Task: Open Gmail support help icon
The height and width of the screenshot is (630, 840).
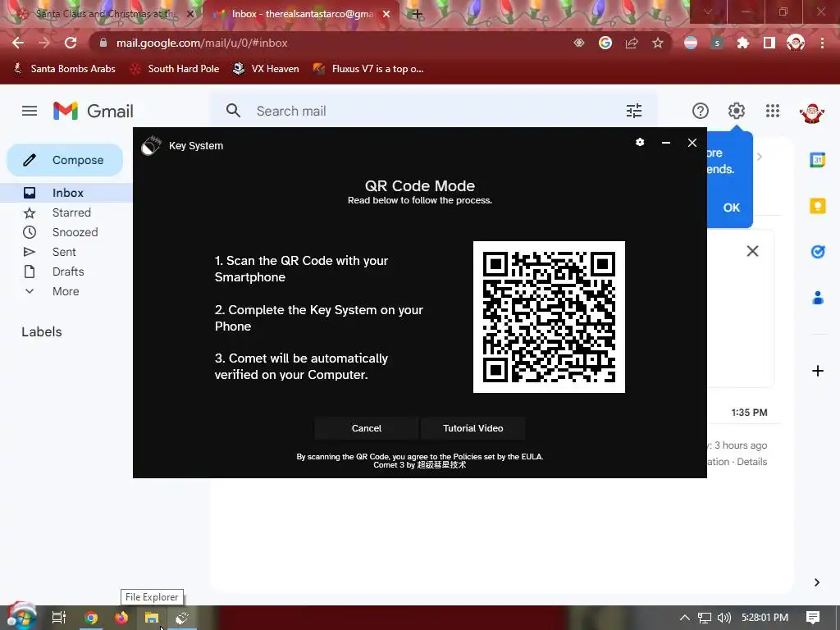Action: (x=701, y=111)
